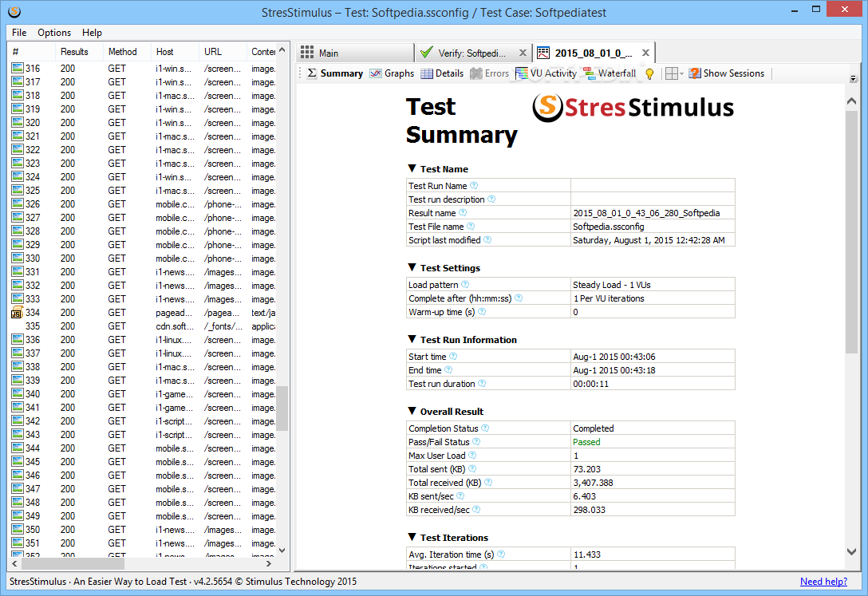
Task: Click help icon beside Load pattern
Action: tap(465, 285)
